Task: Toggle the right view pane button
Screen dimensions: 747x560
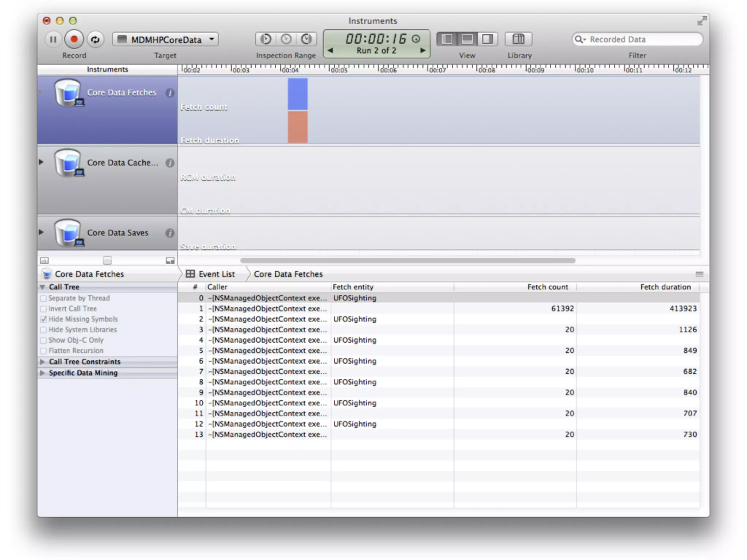Action: 488,39
